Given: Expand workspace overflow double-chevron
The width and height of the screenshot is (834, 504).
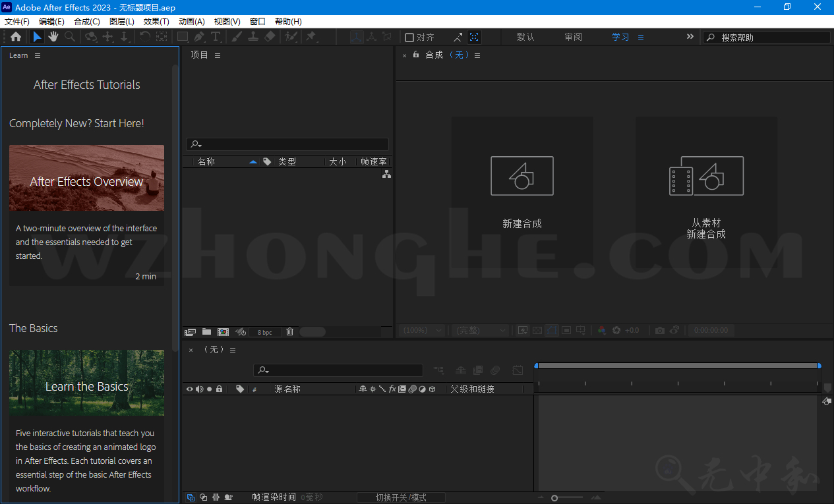Looking at the screenshot, I should pos(690,37).
